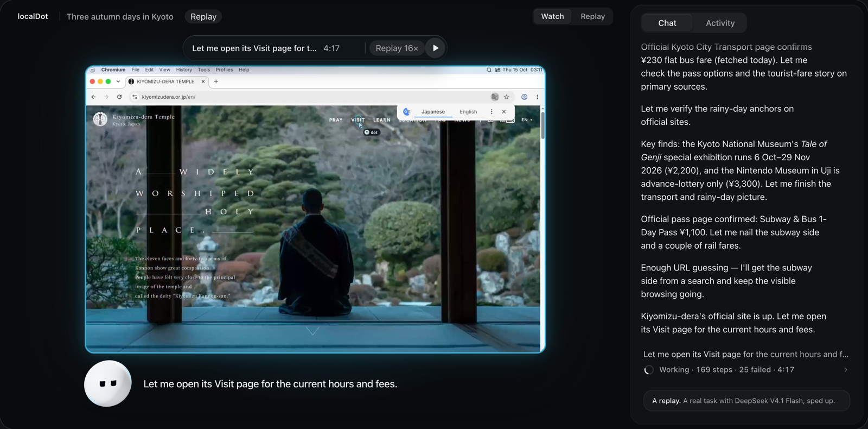Open the EN language dropdown on temple site

point(527,120)
